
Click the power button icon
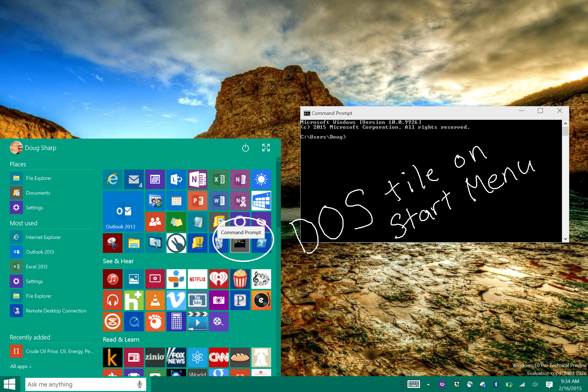pyautogui.click(x=245, y=148)
